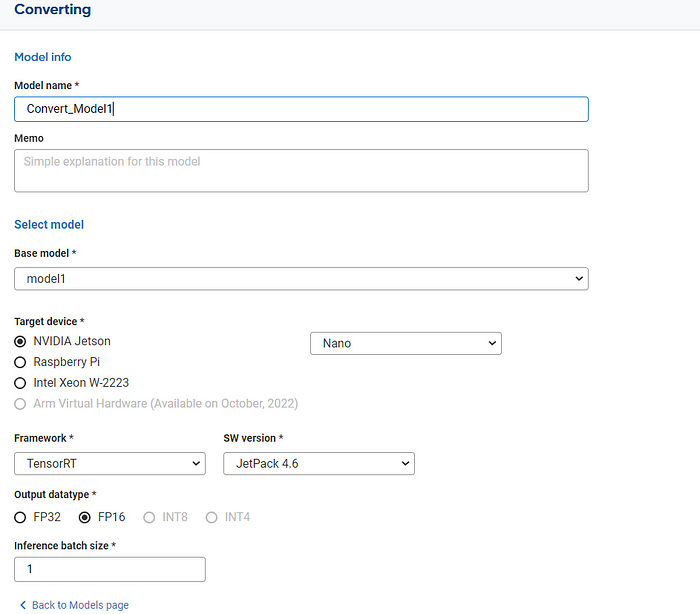Expand the JetPack 4.6 SW version dropdown
This screenshot has width=700, height=614.
[318, 463]
